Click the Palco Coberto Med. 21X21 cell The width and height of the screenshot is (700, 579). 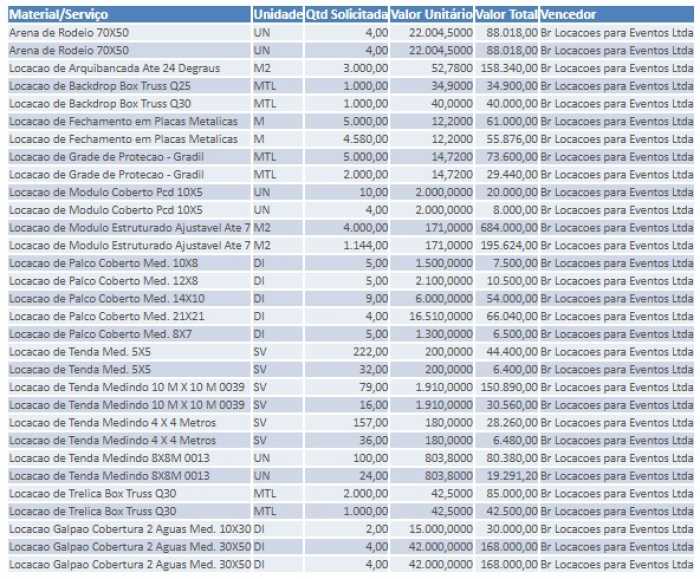point(107,316)
